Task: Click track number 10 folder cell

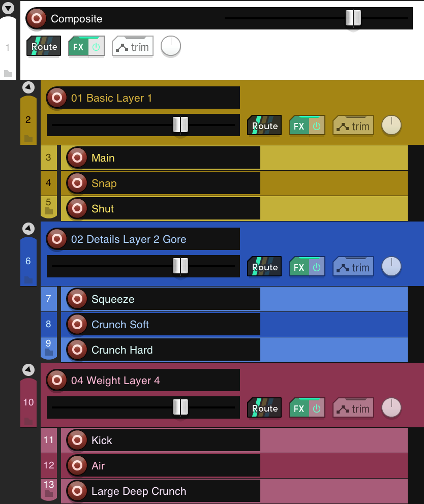Action: coord(28,402)
